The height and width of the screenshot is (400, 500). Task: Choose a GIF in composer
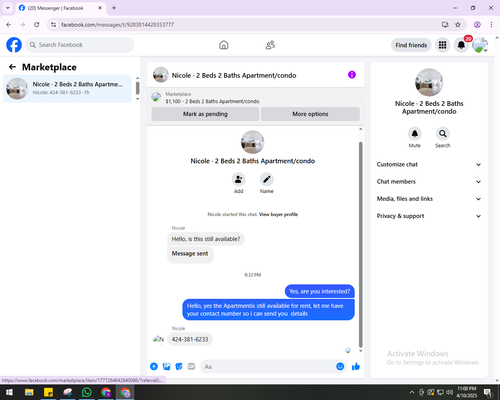point(191,367)
